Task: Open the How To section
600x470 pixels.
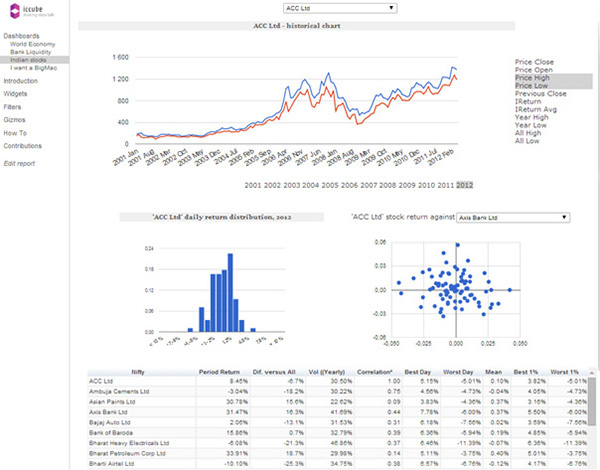Action: point(16,132)
